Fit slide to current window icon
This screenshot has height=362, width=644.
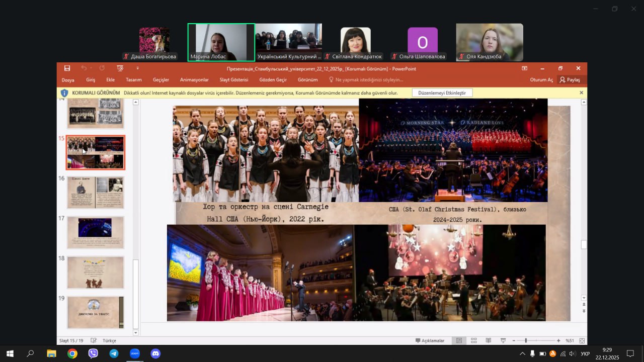tap(582, 340)
